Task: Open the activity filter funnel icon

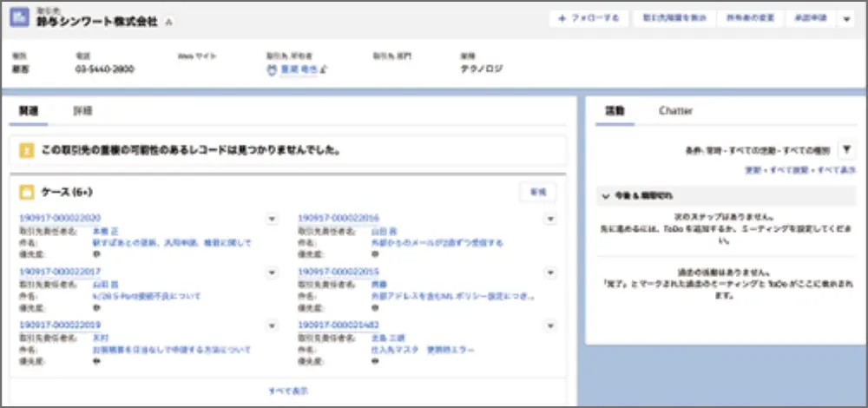Action: tap(847, 150)
